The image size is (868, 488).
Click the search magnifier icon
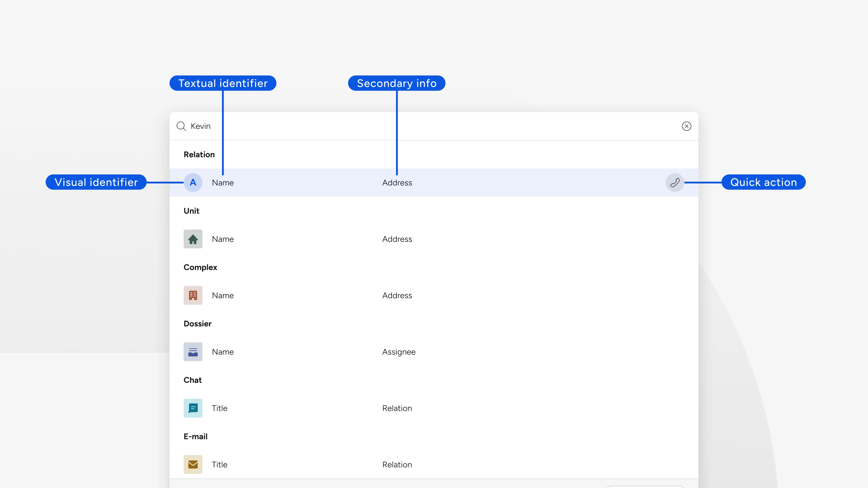click(x=181, y=126)
